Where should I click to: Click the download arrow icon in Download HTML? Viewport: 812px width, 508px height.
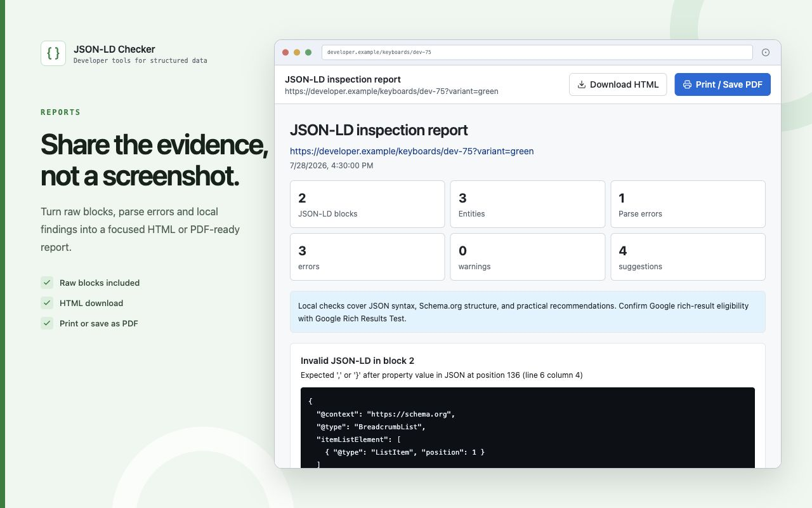(581, 84)
